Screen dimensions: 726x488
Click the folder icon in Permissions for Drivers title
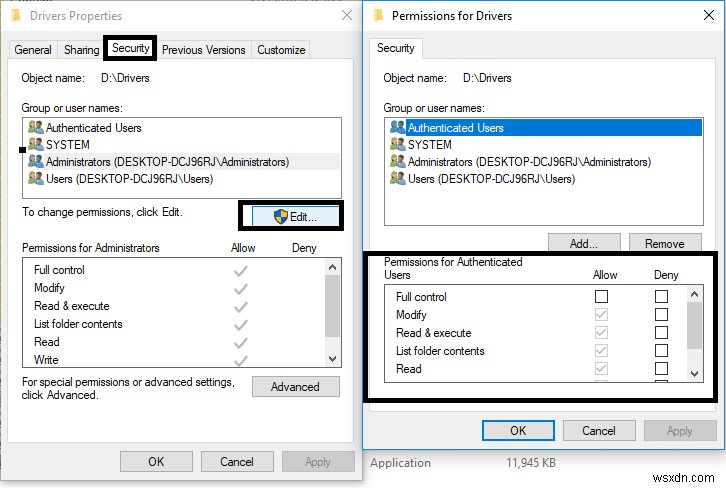376,16
